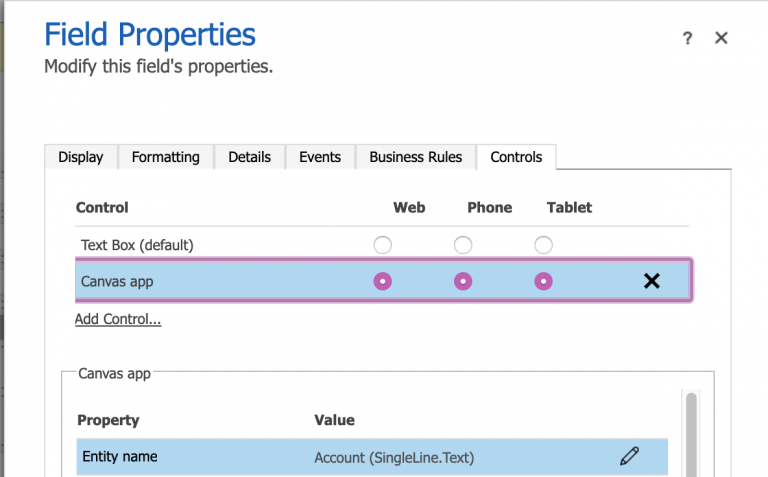Image resolution: width=768 pixels, height=477 pixels.
Task: Click the Controls tab
Action: [516, 157]
